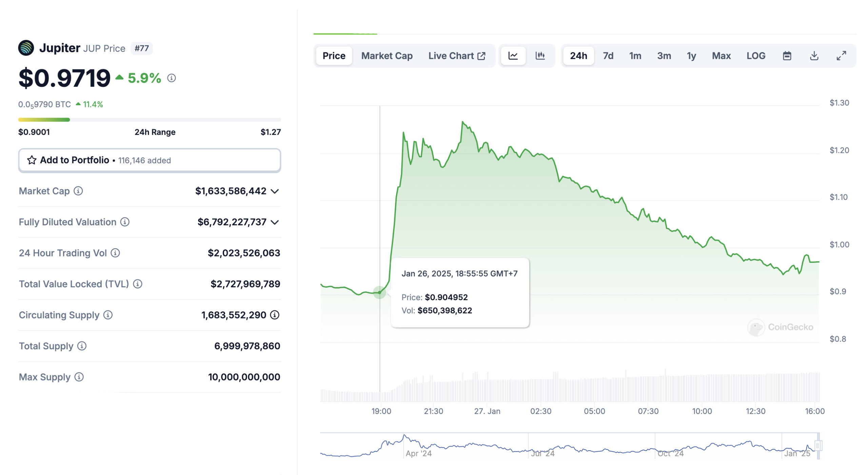
Task: Select the Market Cap chart tab
Action: click(387, 56)
